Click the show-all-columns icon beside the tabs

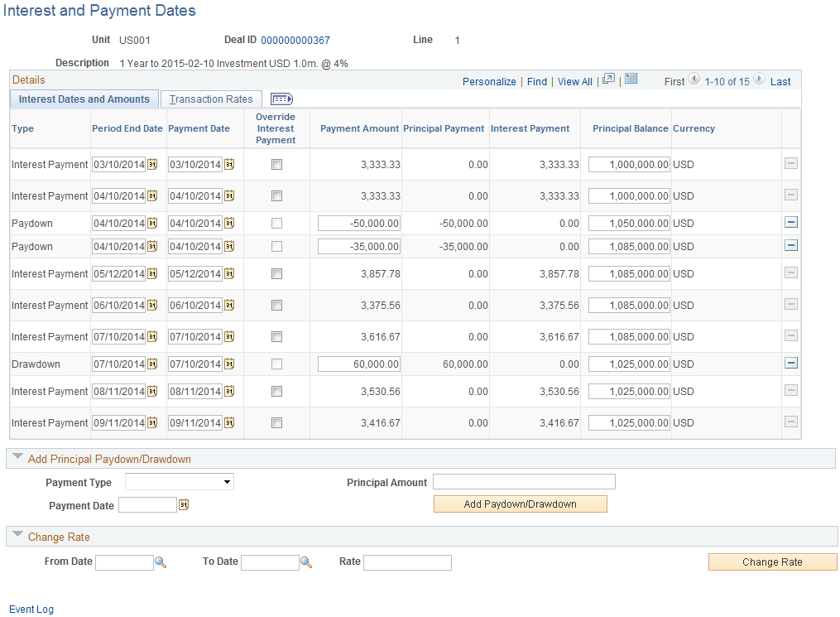click(281, 99)
